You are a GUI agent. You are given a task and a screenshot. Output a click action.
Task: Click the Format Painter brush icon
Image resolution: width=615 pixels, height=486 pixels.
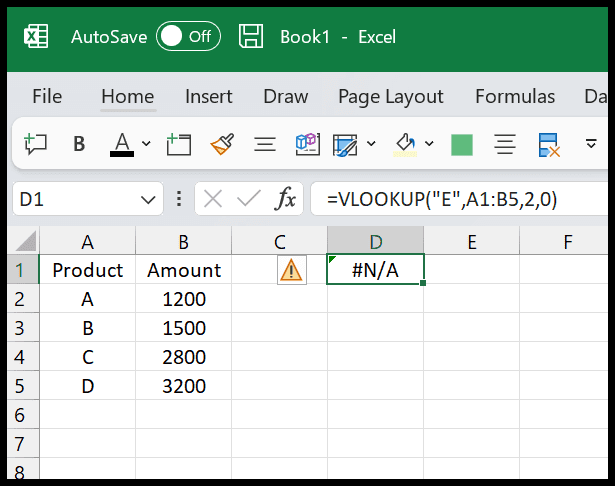(222, 144)
